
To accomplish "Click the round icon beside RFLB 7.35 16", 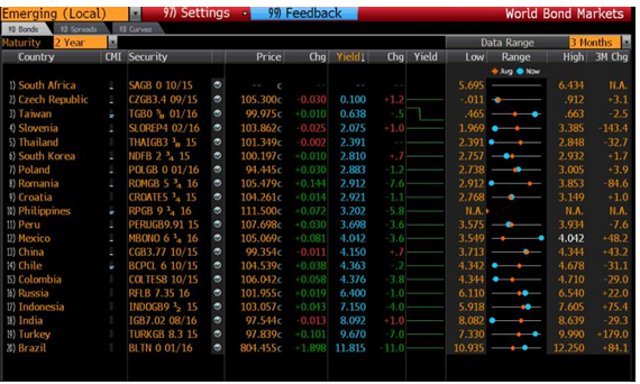I will [217, 293].
